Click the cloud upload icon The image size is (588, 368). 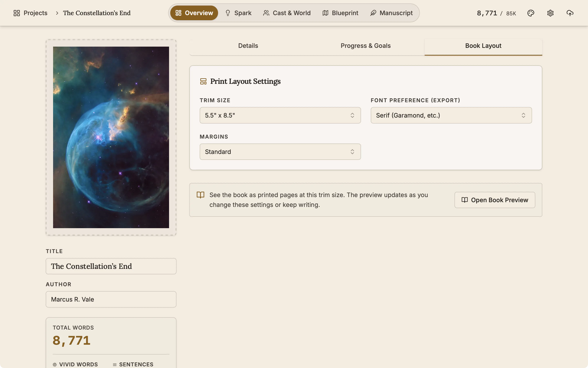pos(570,13)
